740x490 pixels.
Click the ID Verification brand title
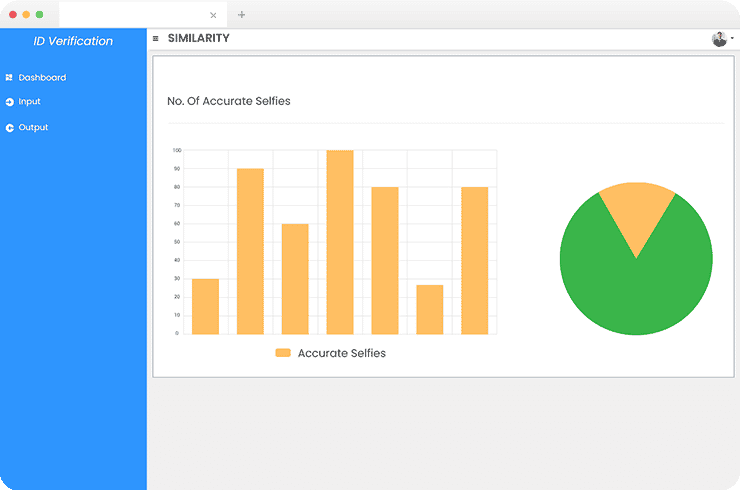73,41
